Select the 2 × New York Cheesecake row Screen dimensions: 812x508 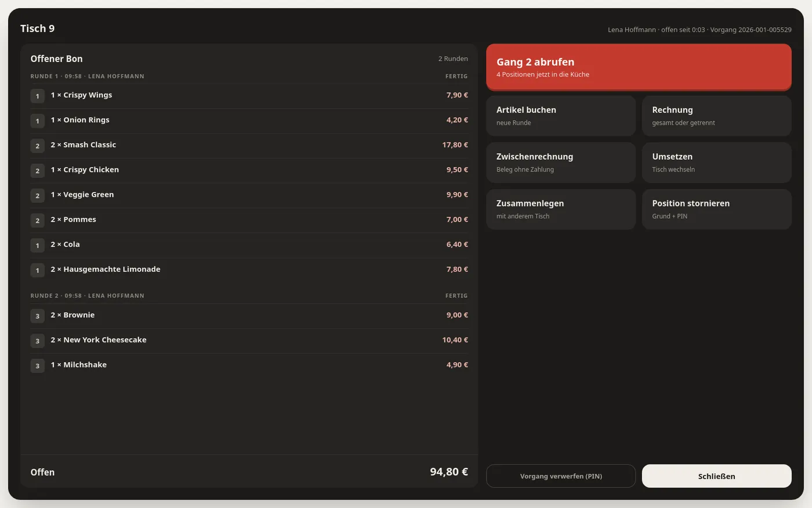click(x=249, y=341)
